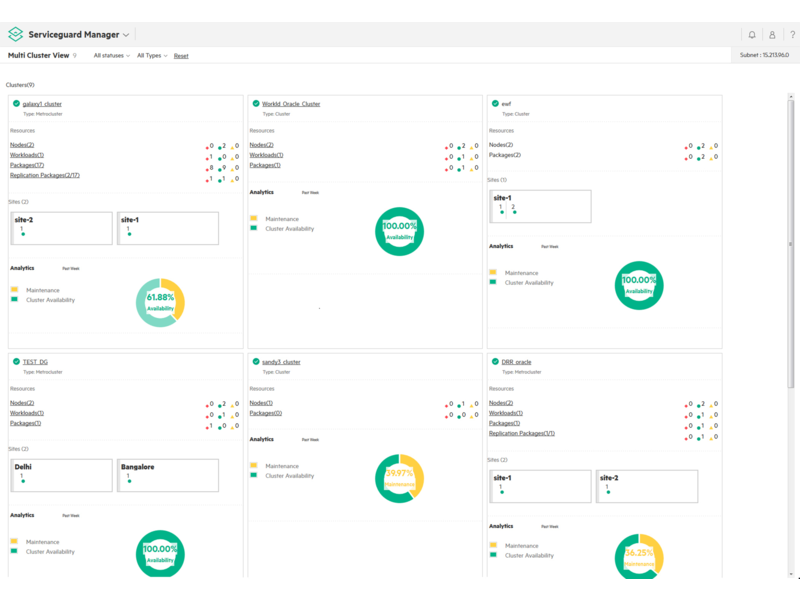Click the vertical scrollbar of the cluster list
Image resolution: width=800 pixels, height=600 pixels.
coord(791,244)
